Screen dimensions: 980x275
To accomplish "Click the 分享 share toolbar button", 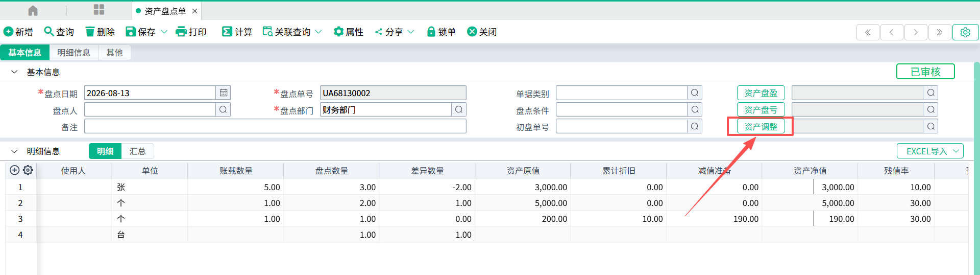I will [x=389, y=32].
